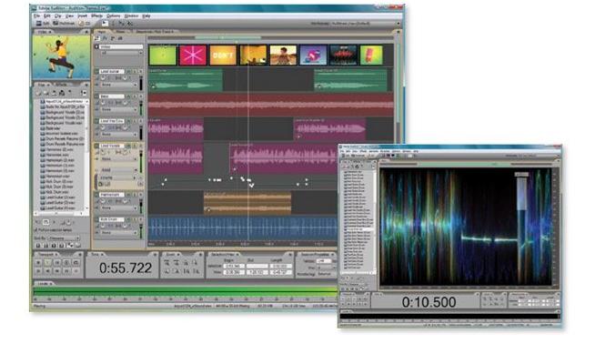Toggle Show Loop Files filter icon
The image size is (595, 364).
click(x=45, y=246)
